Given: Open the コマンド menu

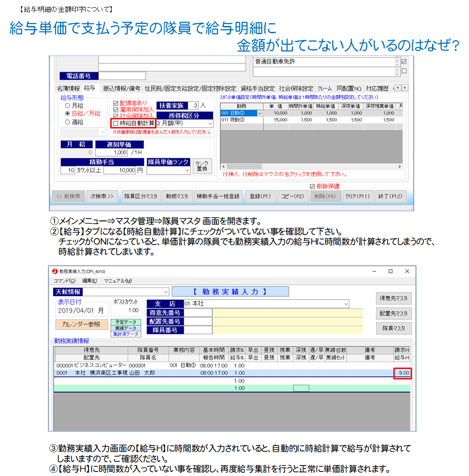Looking at the screenshot, I should coord(64,281).
